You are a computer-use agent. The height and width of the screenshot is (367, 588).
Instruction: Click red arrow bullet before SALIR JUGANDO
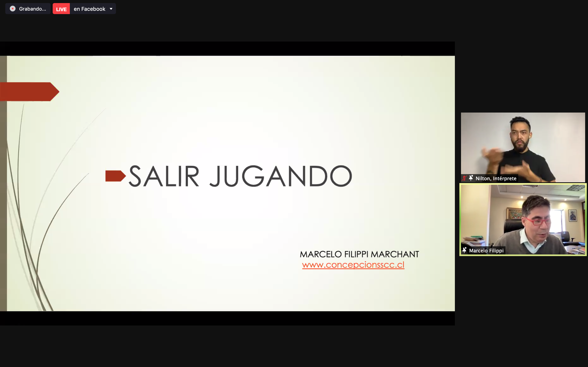click(x=115, y=176)
